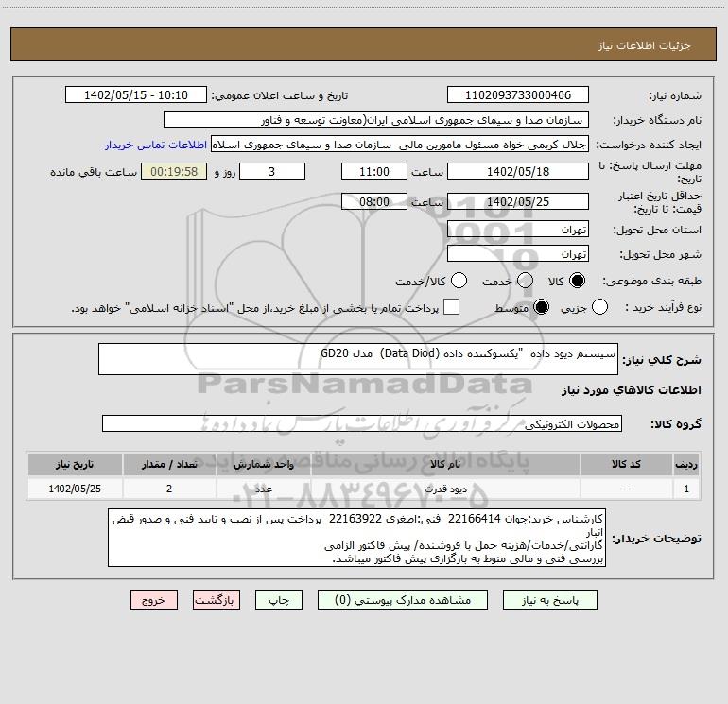Viewport: 728px width, 704px height.
Task: Click the کد کالا column header
Action: pos(626,464)
